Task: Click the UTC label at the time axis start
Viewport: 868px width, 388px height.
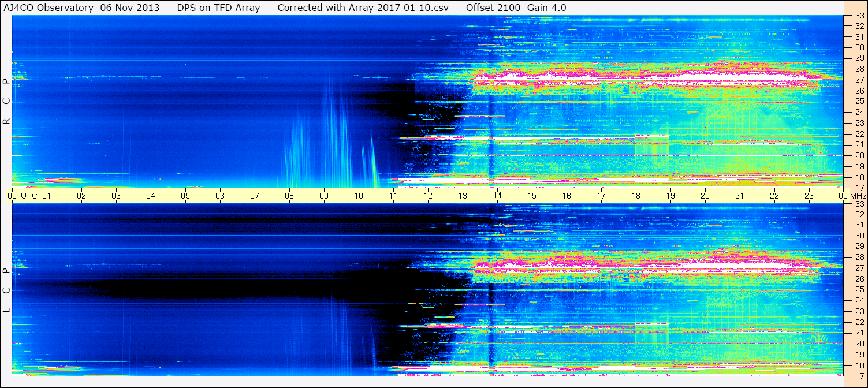Action: (x=29, y=196)
